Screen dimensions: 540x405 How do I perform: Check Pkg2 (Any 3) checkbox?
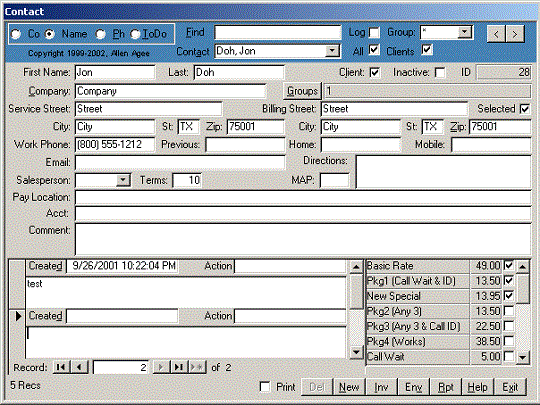point(509,311)
